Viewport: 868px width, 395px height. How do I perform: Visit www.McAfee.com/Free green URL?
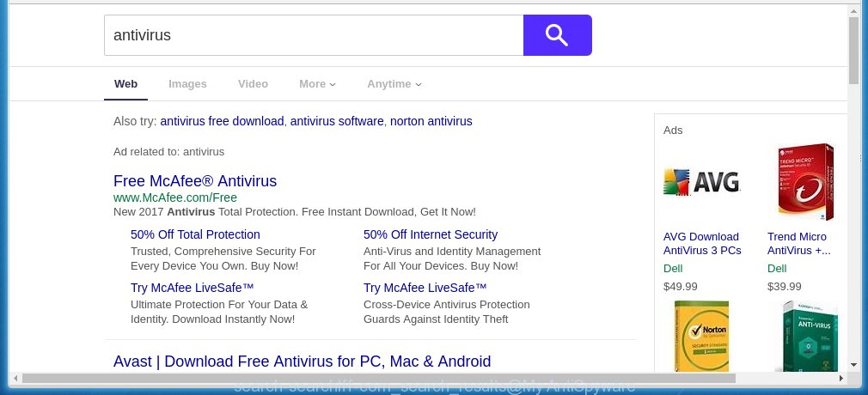(x=175, y=197)
